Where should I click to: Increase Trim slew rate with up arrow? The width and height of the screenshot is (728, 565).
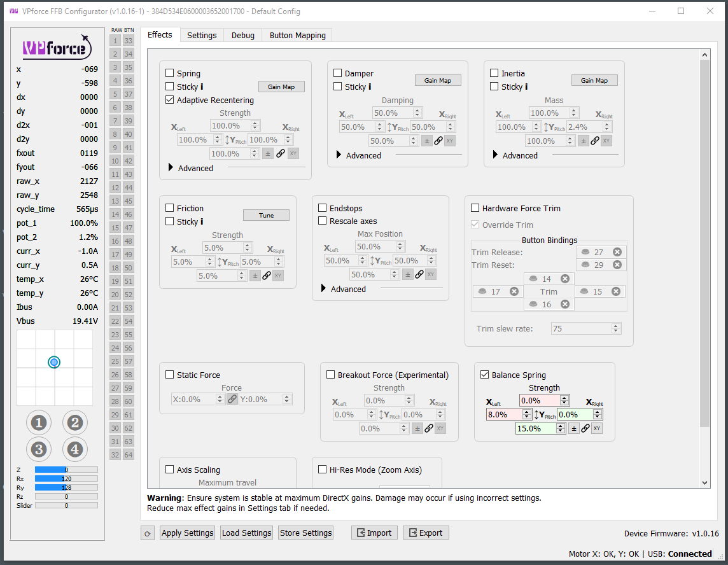[x=615, y=325]
